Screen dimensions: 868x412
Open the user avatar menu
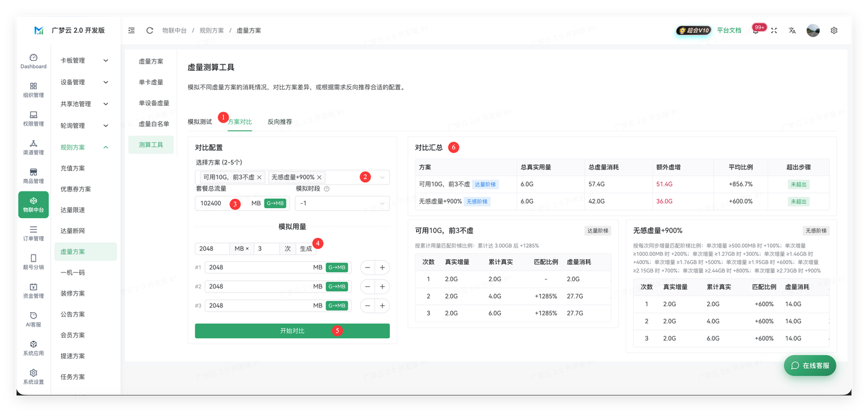click(813, 30)
